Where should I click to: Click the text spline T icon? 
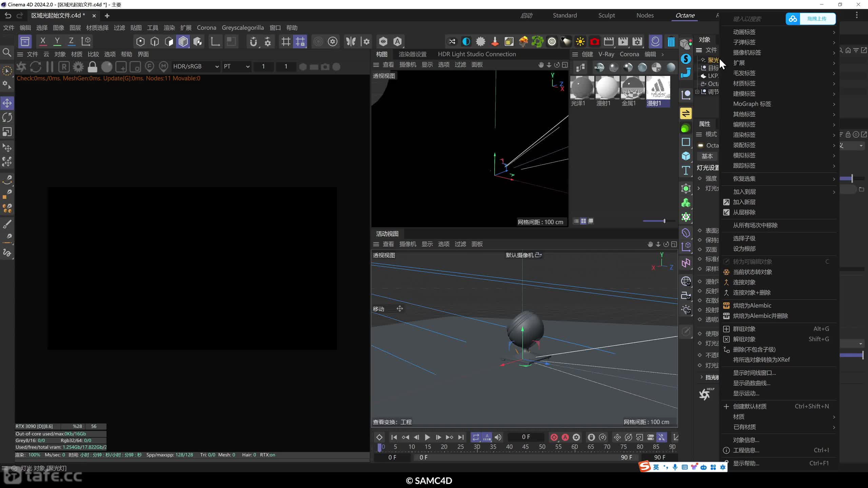(x=686, y=170)
